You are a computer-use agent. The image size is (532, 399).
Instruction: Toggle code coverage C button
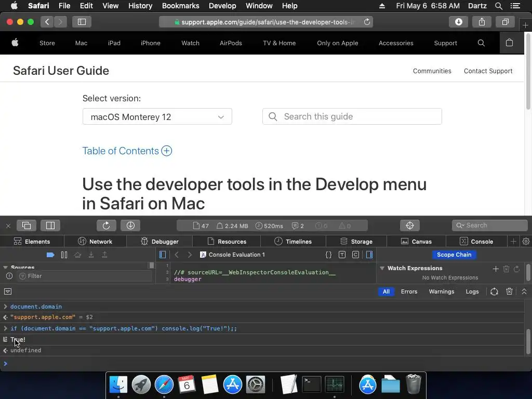tap(355, 255)
